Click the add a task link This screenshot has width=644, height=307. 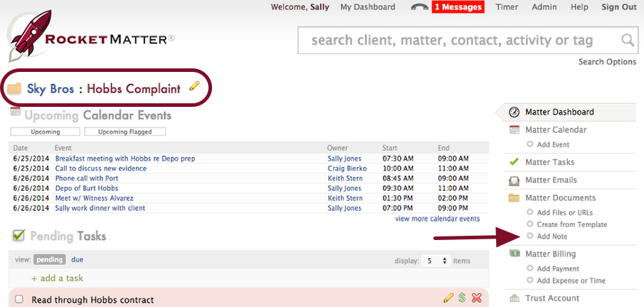click(57, 278)
